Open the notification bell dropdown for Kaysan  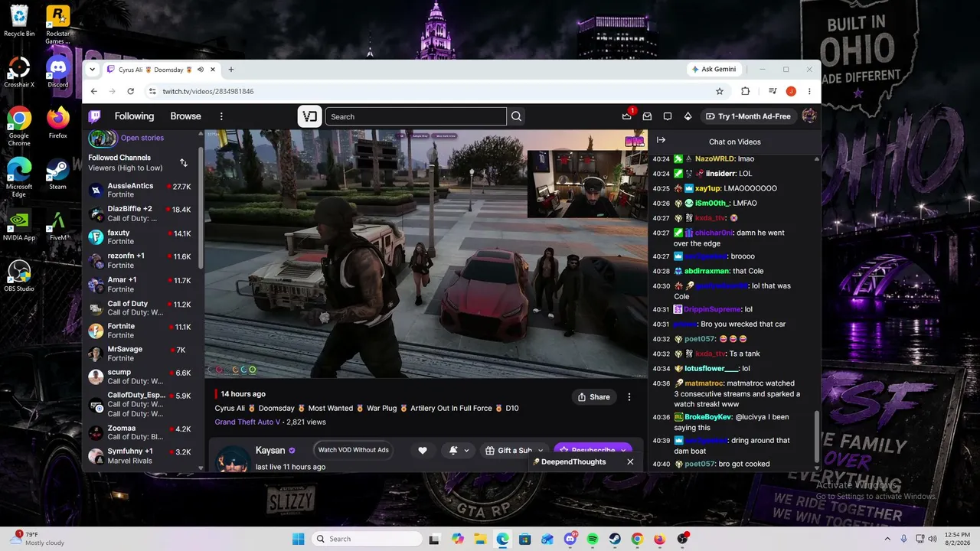coord(459,451)
